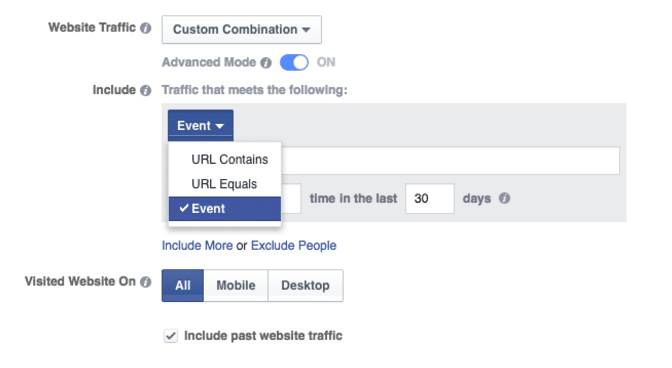Click info icon beside Advanced Mode
The width and height of the screenshot is (672, 368).
click(266, 63)
